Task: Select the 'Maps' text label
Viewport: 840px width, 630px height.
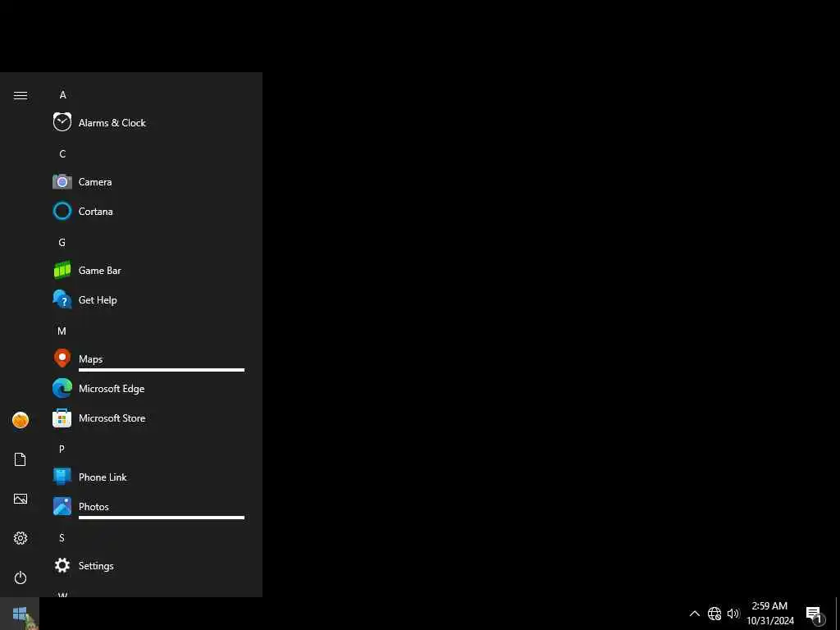Action: tap(90, 359)
